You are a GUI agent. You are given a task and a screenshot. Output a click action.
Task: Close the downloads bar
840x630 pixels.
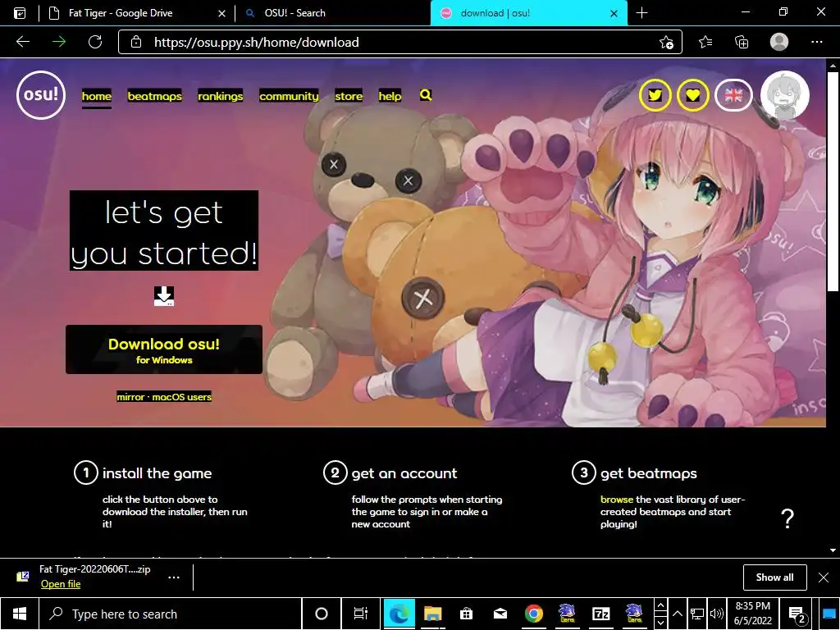[x=824, y=577]
